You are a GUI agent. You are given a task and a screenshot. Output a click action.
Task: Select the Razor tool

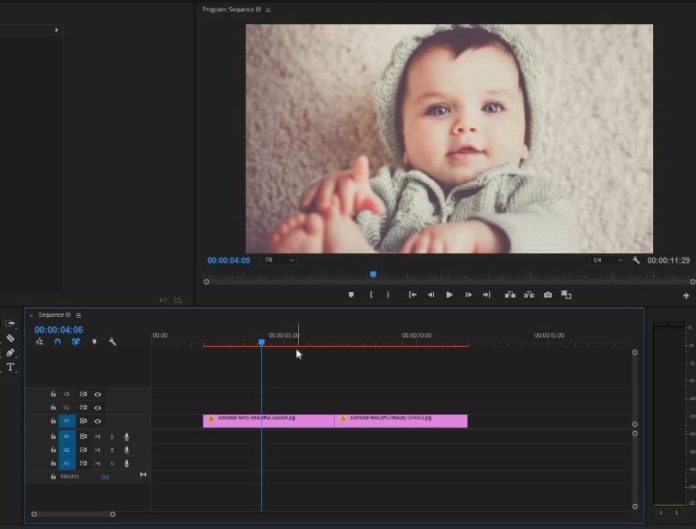(x=10, y=338)
